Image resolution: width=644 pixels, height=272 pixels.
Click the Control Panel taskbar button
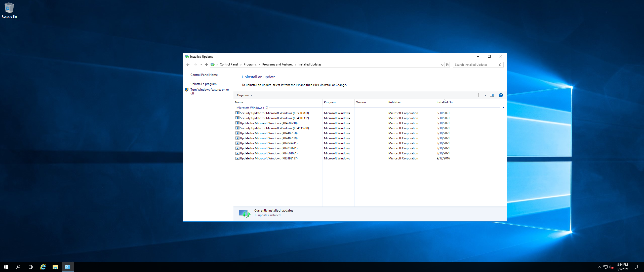(x=68, y=267)
